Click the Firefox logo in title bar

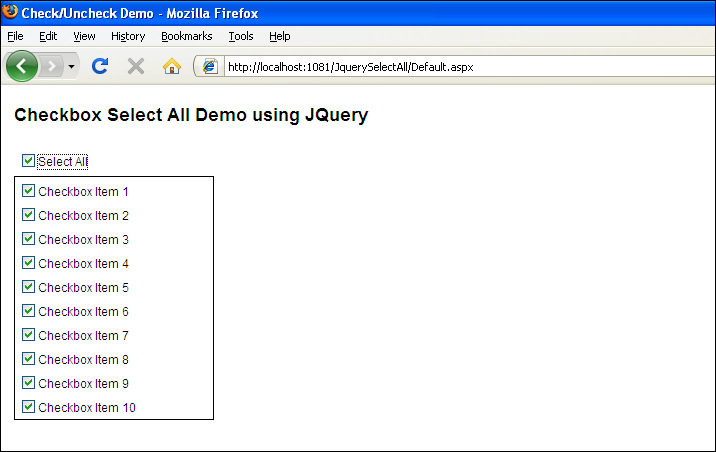(10, 11)
